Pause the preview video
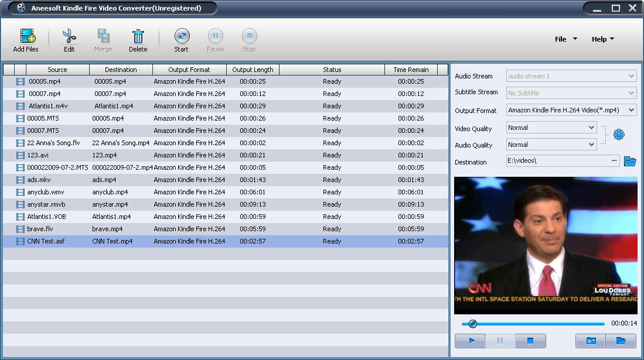This screenshot has width=644, height=360. point(500,341)
